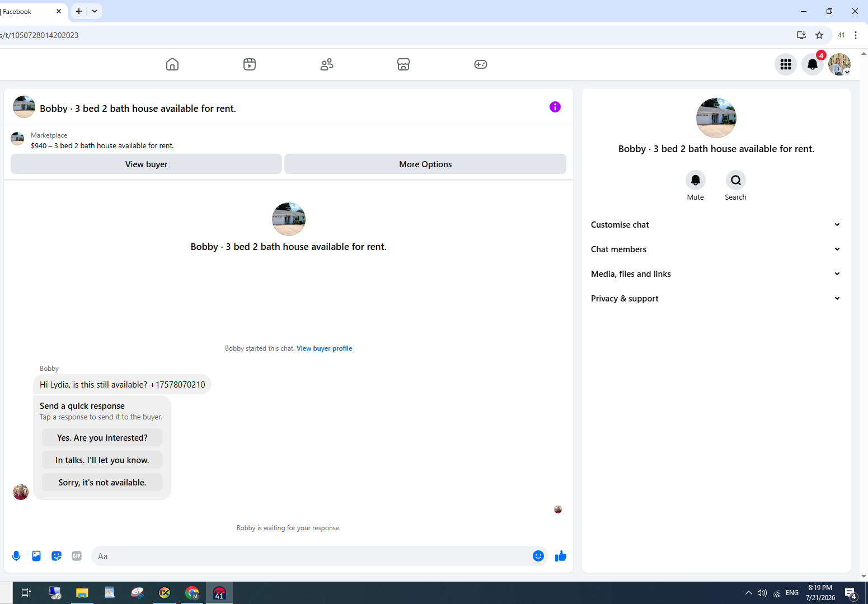Expand Media, files and links section
The image size is (868, 604).
(716, 274)
